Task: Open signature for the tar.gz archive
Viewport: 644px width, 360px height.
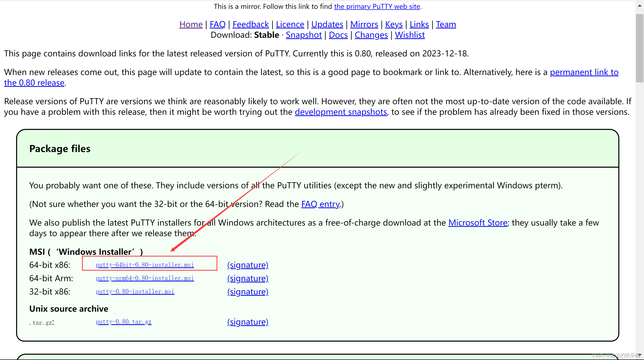Action: pos(248,322)
